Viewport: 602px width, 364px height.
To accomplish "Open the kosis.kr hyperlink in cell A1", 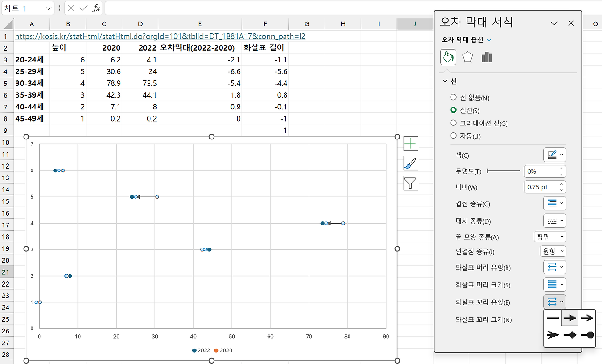I will coord(160,36).
